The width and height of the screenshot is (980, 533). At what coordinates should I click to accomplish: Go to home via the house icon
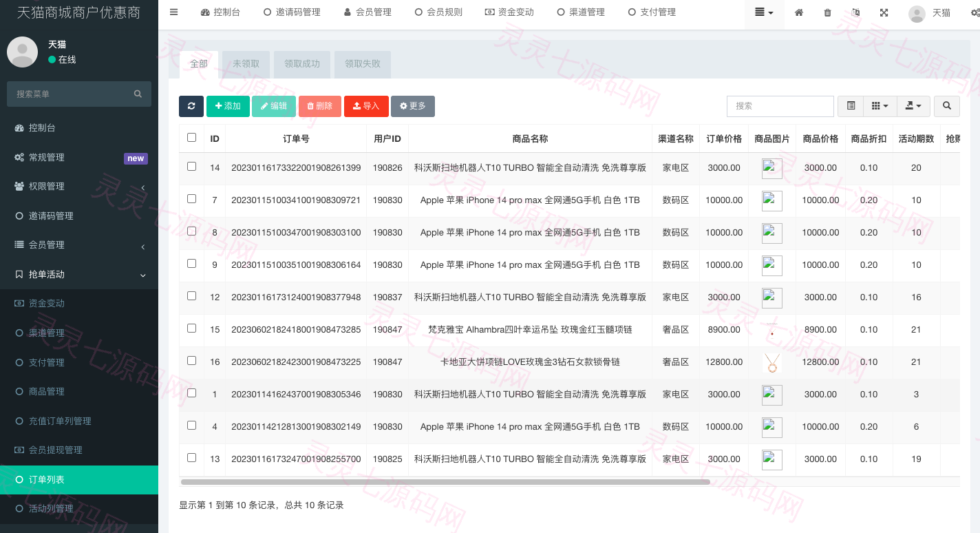(x=799, y=12)
